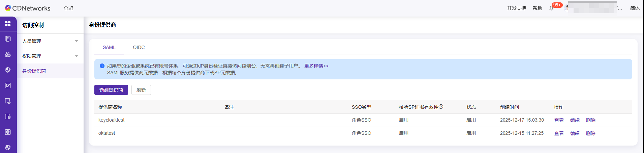Click the building-shaped icon in the purple sidebar
This screenshot has height=153, width=644.
click(8, 39)
